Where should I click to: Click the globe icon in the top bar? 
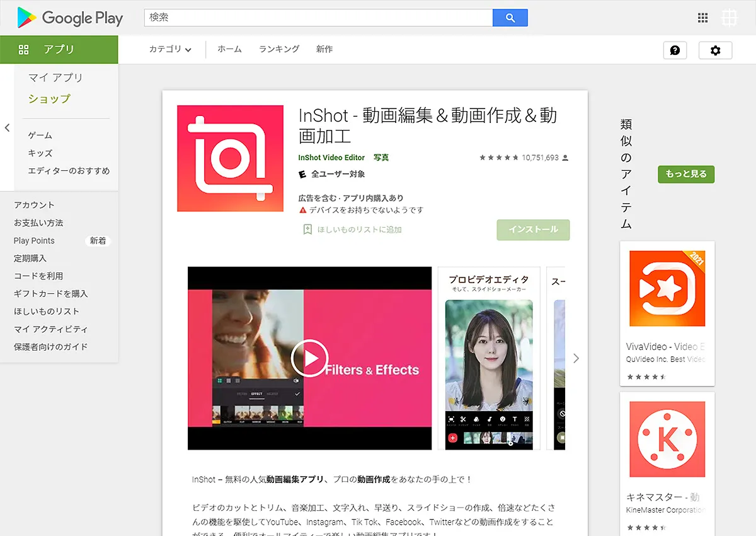tap(729, 18)
